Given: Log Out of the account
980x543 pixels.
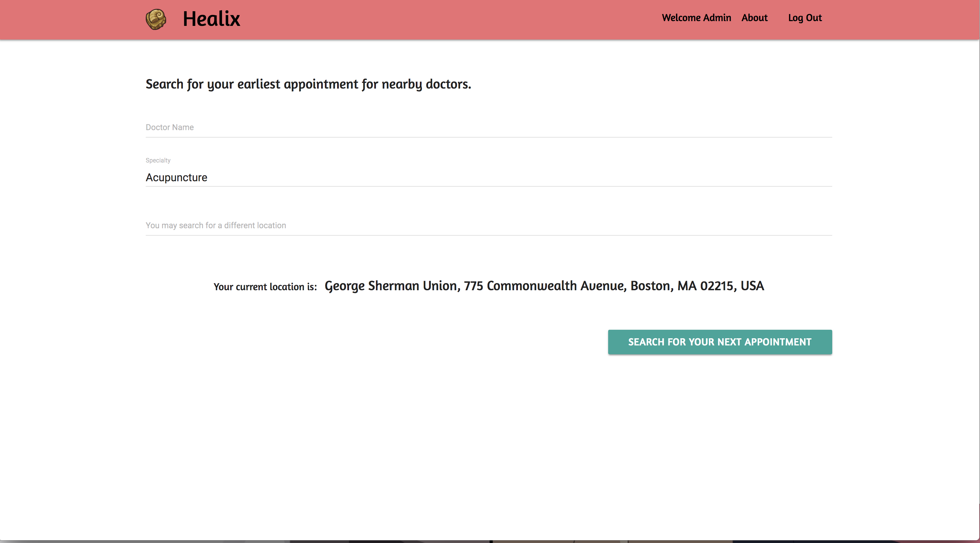Looking at the screenshot, I should tap(805, 18).
